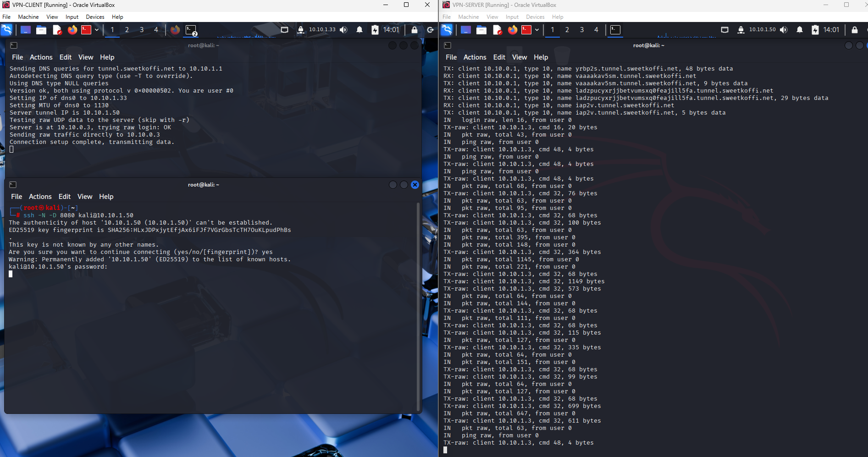The height and width of the screenshot is (457, 868).
Task: Open Actions menu in server terminal
Action: pos(475,57)
